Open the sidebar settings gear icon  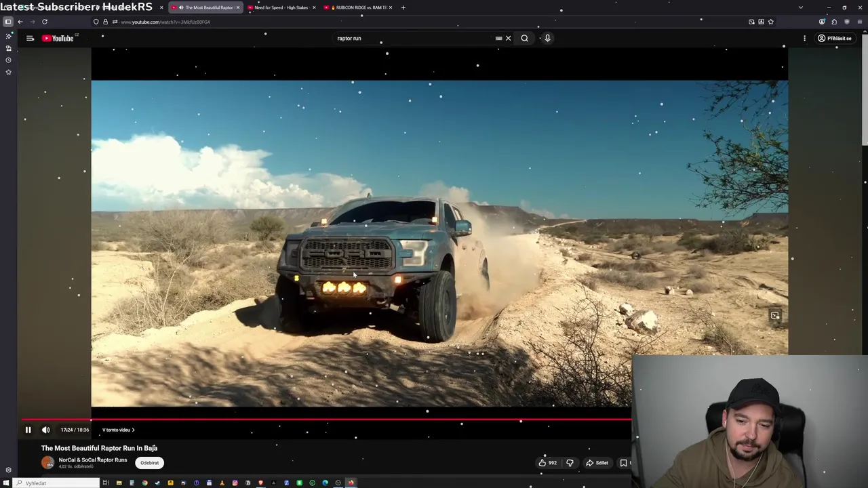pyautogui.click(x=8, y=470)
